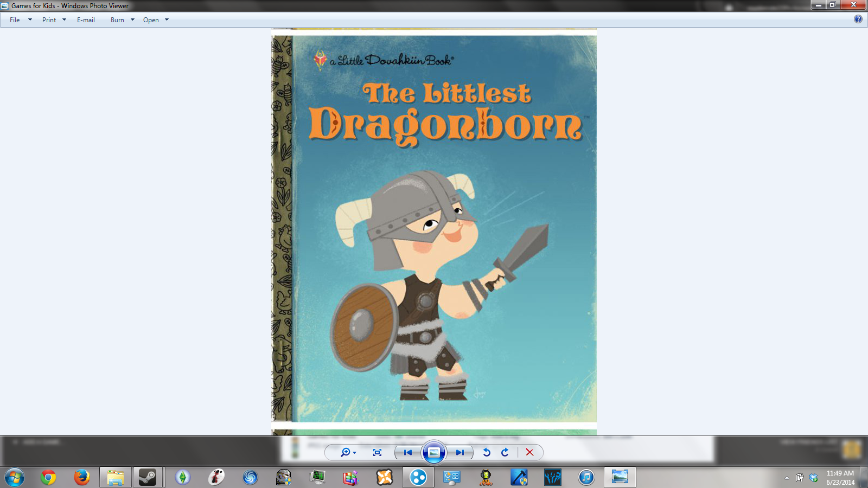Click the blue Help question mark icon
This screenshot has width=868, height=488.
pyautogui.click(x=858, y=20)
